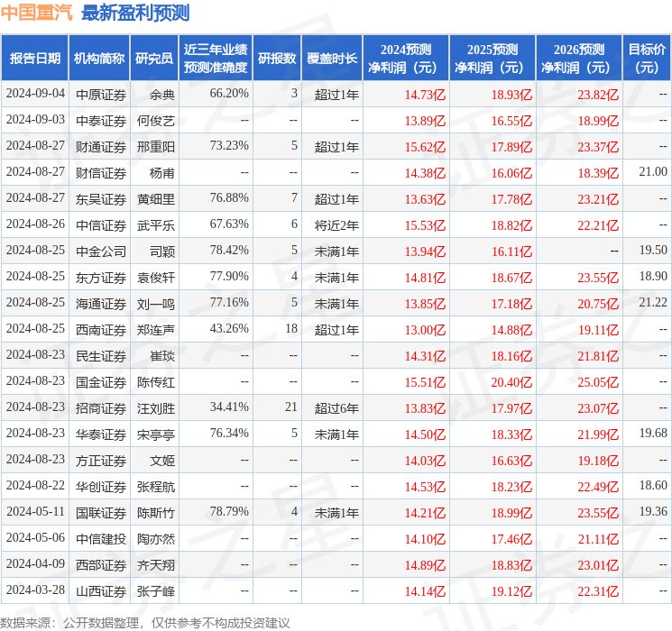This screenshot has width=672, height=631.
Task: Click the 西南证券 institution cell
Action: (x=101, y=330)
